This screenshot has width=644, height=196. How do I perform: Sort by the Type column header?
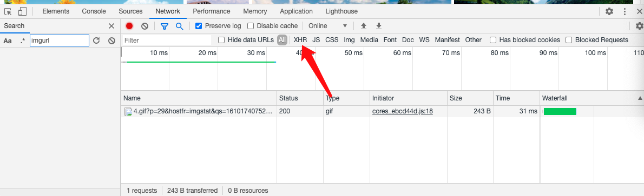347,98
